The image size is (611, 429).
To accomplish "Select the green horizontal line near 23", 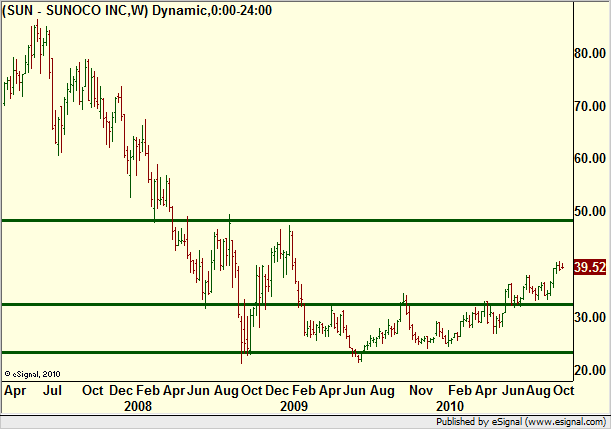I will (x=287, y=353).
